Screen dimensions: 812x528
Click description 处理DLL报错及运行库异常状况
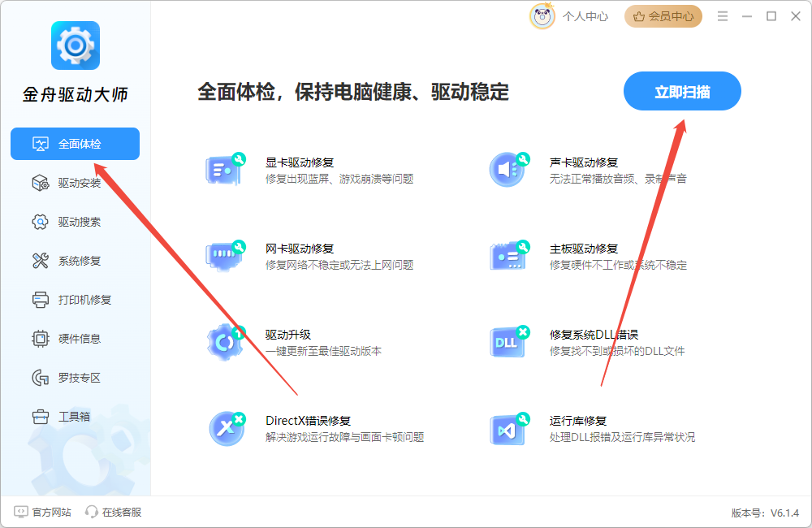click(623, 437)
